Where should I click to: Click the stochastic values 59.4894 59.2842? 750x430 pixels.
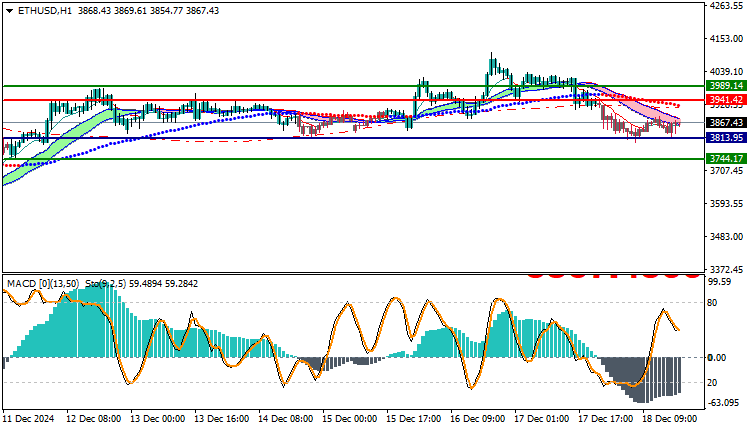click(164, 284)
